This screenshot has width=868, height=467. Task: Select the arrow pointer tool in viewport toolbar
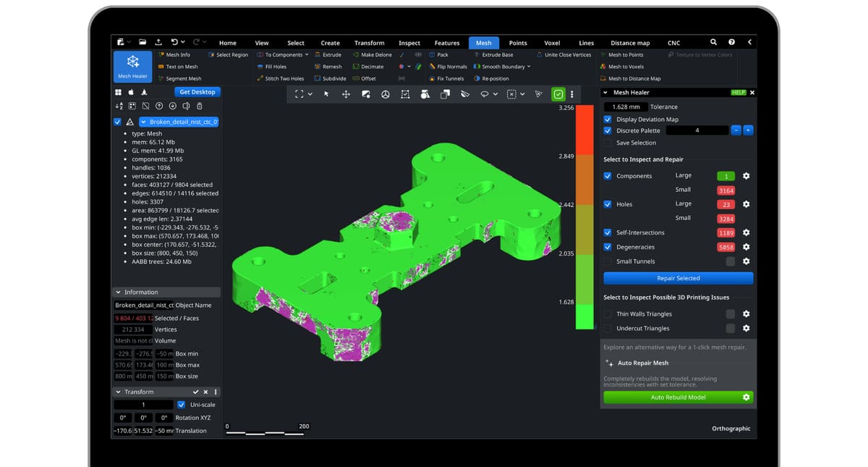(326, 94)
